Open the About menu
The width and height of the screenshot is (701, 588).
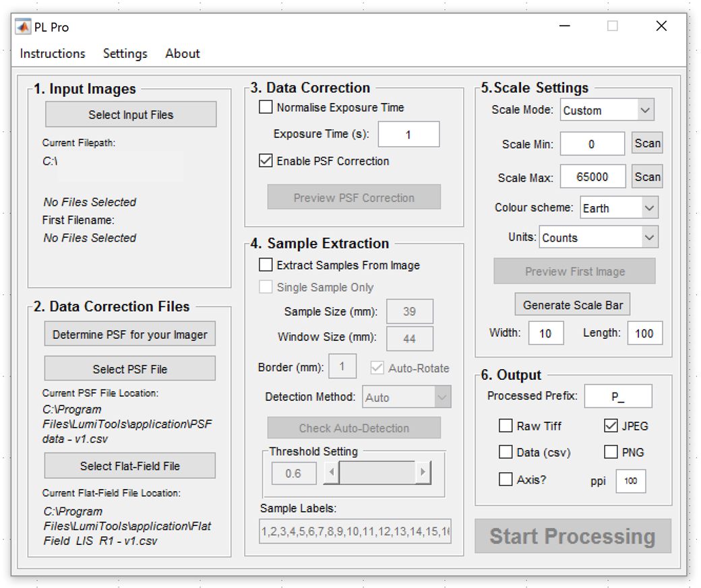(x=183, y=54)
